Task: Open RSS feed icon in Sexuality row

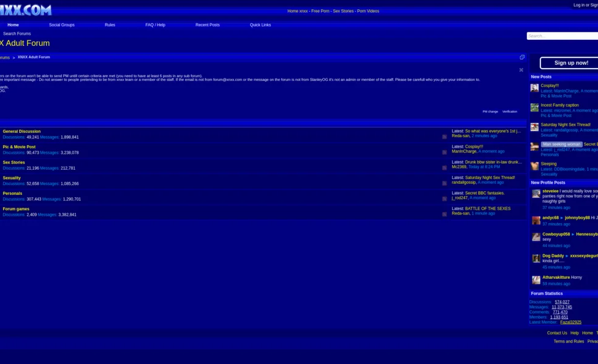Action: coord(444,183)
